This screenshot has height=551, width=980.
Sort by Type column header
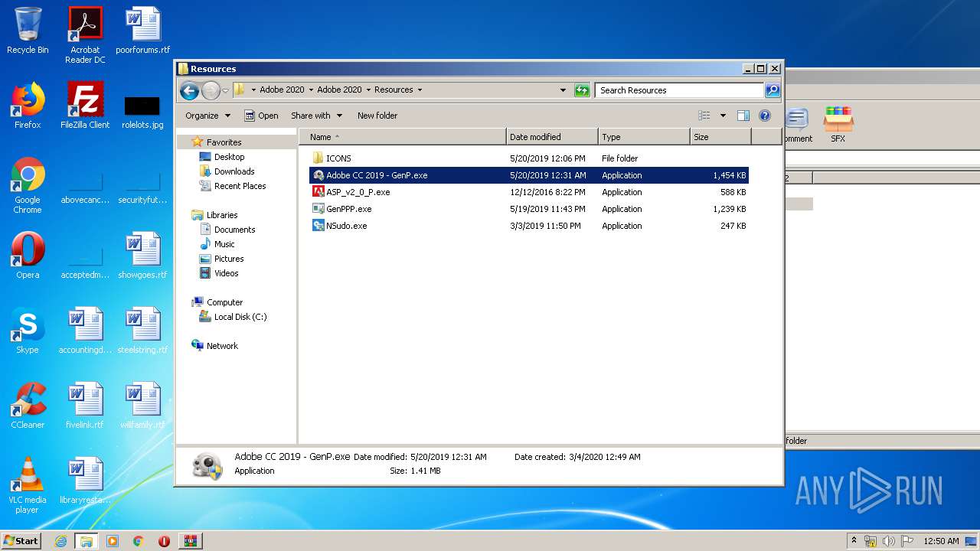[x=644, y=137]
